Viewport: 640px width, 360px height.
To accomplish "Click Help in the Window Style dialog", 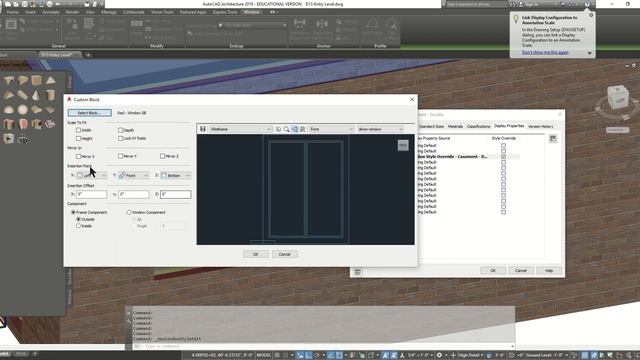I will (549, 271).
